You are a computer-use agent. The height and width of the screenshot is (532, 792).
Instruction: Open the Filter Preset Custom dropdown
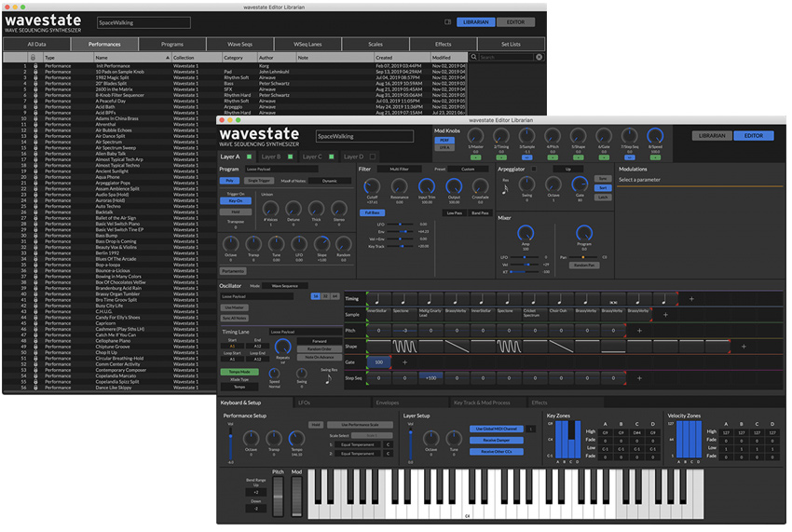click(x=468, y=169)
